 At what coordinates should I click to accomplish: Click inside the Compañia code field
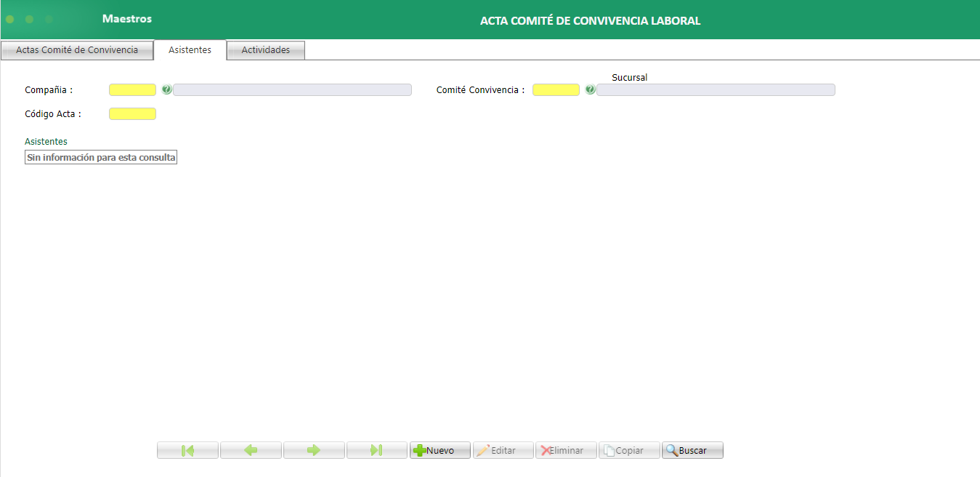click(x=131, y=89)
